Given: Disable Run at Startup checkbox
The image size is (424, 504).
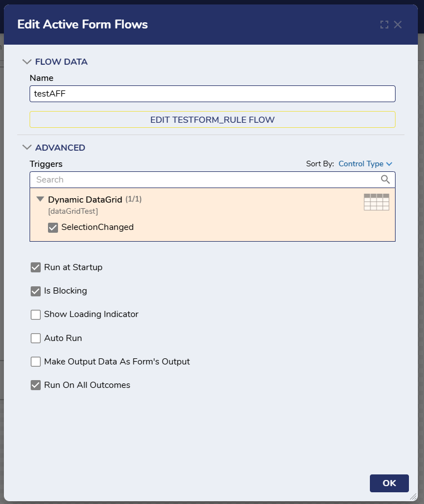Looking at the screenshot, I should (x=36, y=267).
